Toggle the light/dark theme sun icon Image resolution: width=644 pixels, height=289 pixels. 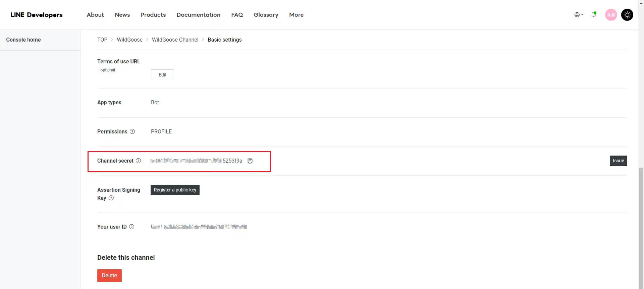pyautogui.click(x=627, y=15)
